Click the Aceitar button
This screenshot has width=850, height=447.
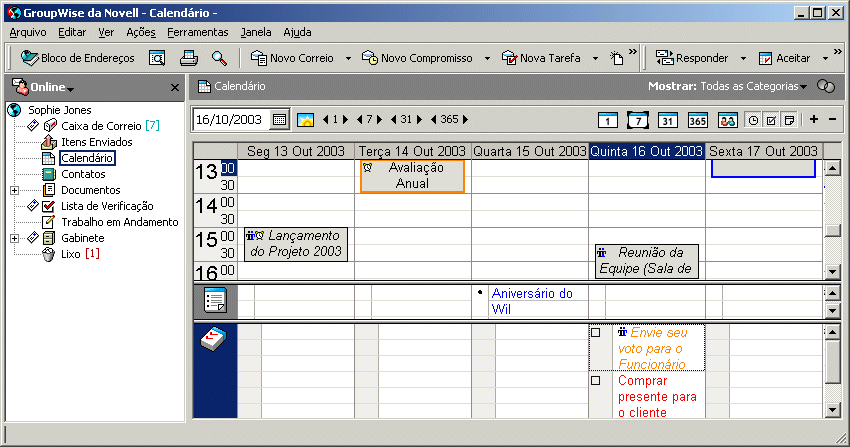[784, 58]
